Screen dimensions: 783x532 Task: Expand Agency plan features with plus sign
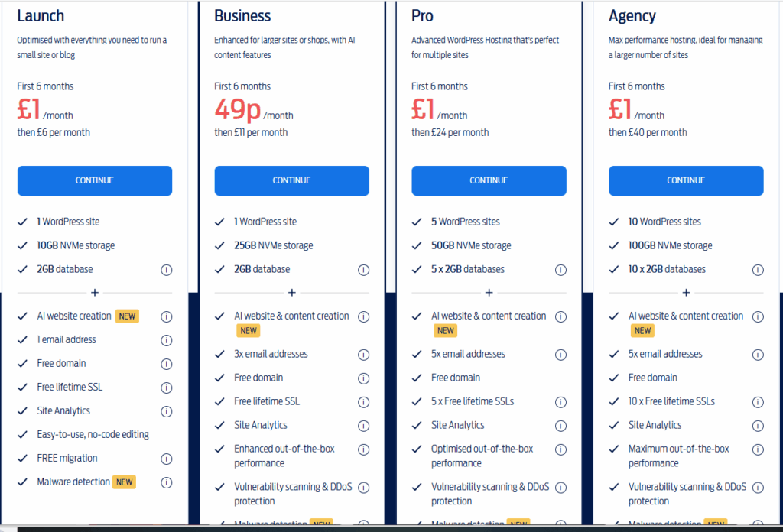tap(686, 293)
